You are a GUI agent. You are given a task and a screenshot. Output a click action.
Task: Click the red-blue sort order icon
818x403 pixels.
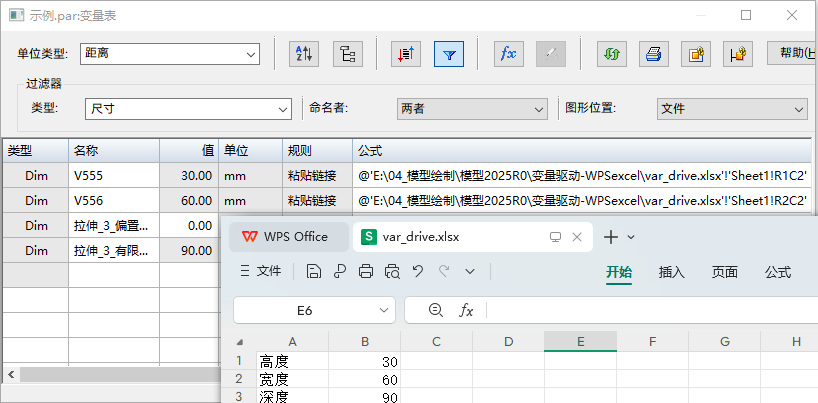[406, 53]
